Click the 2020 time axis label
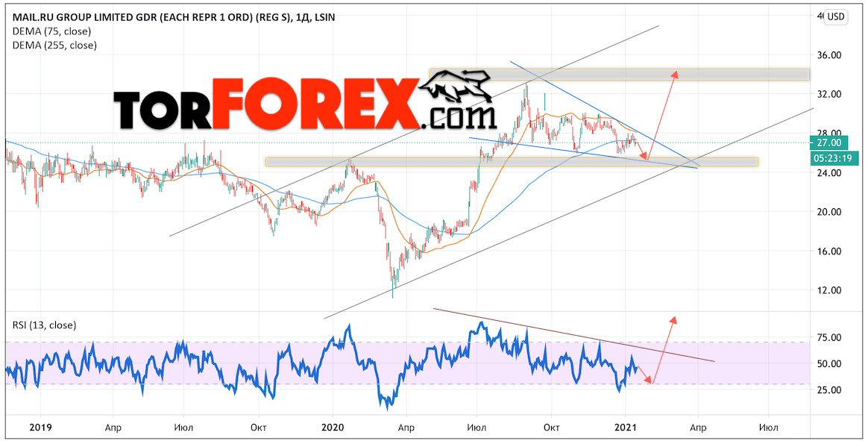This screenshot has height=441, width=868. [x=332, y=428]
